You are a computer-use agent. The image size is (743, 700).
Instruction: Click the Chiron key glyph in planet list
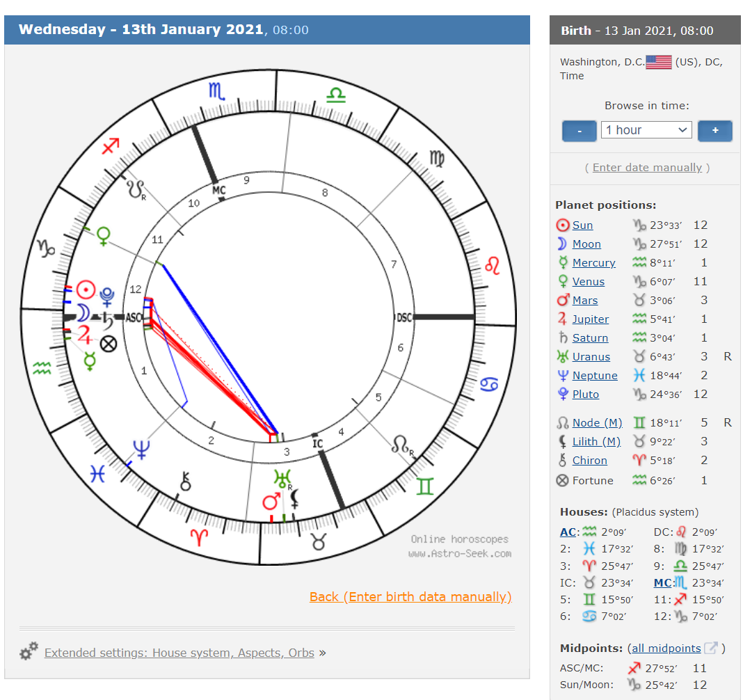pyautogui.click(x=562, y=460)
